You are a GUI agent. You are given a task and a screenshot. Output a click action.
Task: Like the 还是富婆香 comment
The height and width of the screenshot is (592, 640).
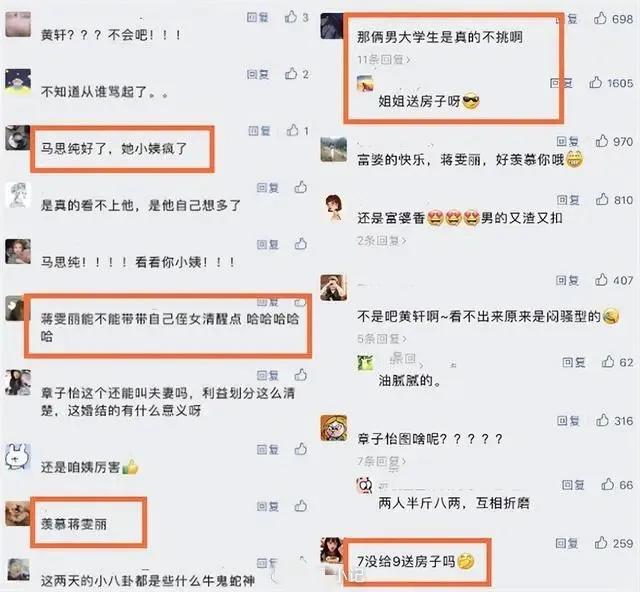(602, 200)
